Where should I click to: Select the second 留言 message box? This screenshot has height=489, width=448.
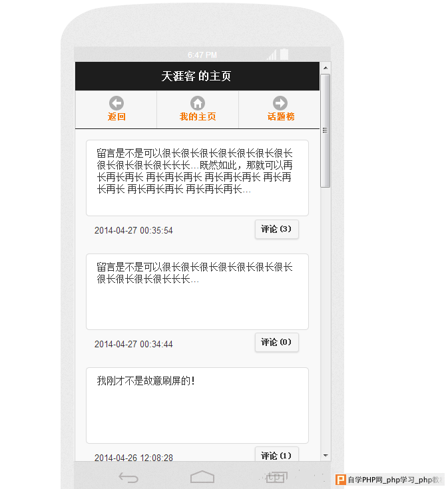point(197,291)
